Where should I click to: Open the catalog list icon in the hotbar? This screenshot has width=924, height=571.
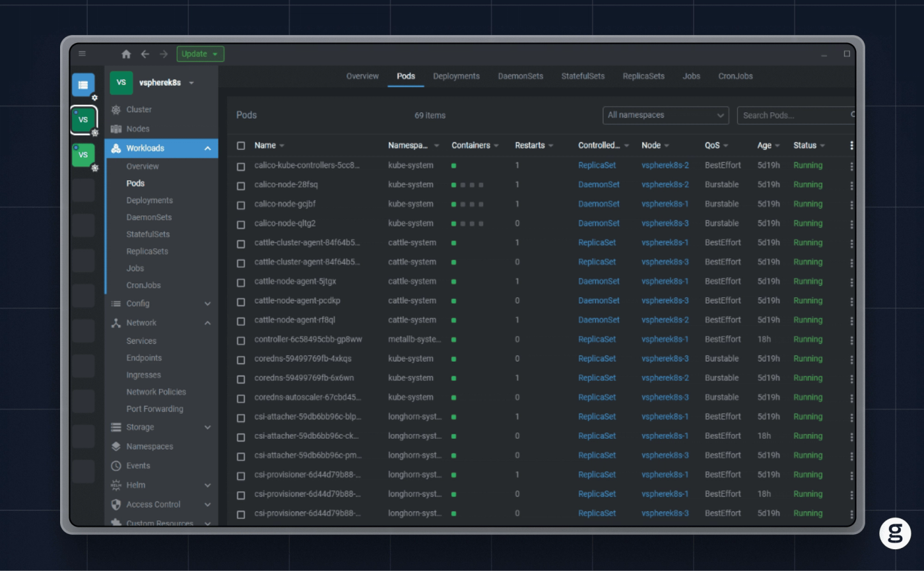pyautogui.click(x=83, y=84)
